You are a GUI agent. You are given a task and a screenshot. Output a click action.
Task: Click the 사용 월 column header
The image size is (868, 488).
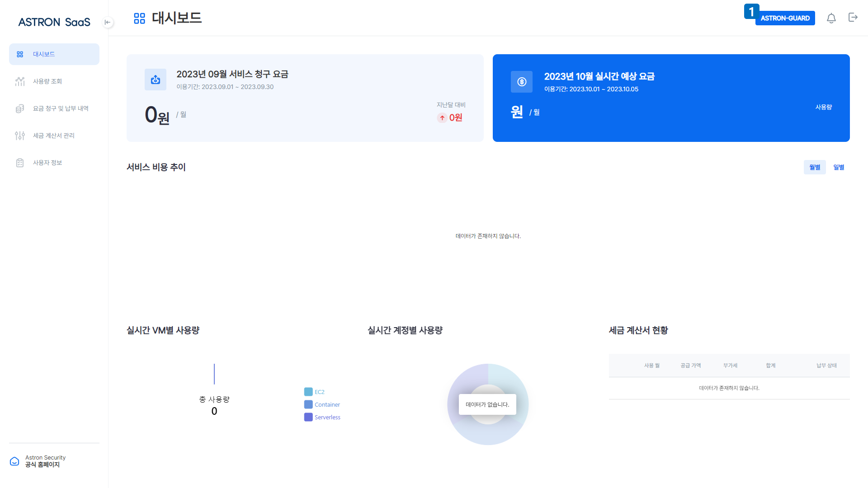(x=652, y=366)
